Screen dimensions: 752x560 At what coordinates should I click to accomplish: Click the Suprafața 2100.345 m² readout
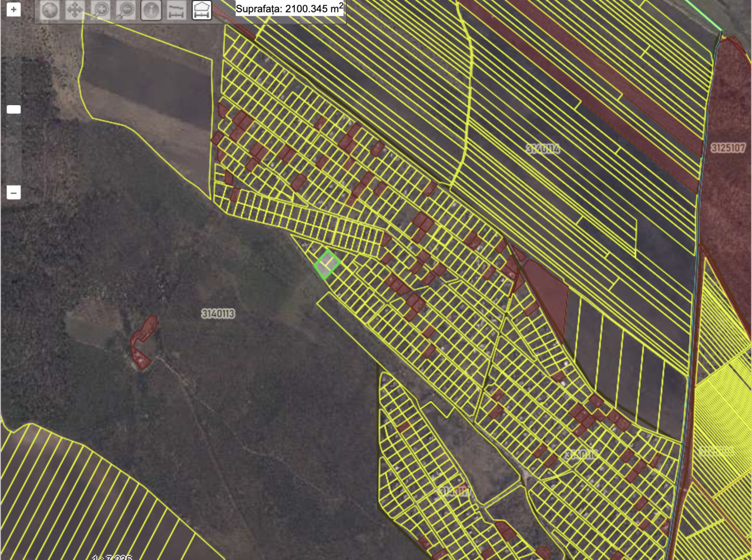pos(290,8)
